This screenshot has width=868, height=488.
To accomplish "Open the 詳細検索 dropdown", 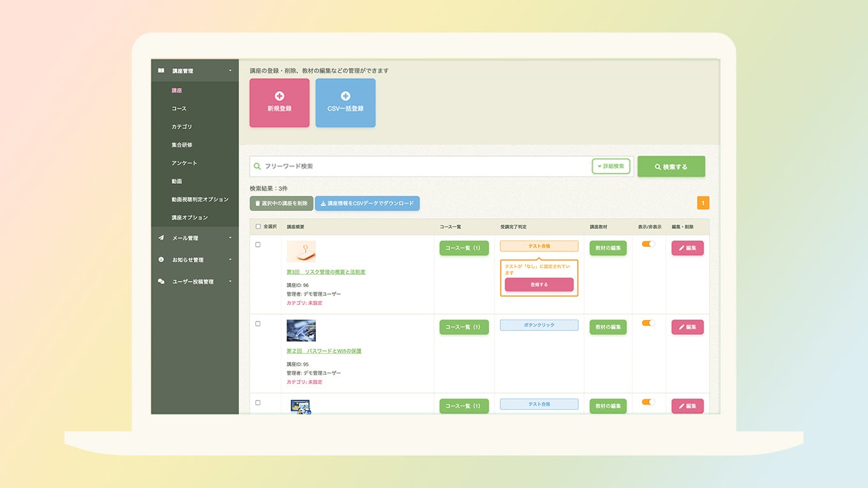I will [611, 166].
